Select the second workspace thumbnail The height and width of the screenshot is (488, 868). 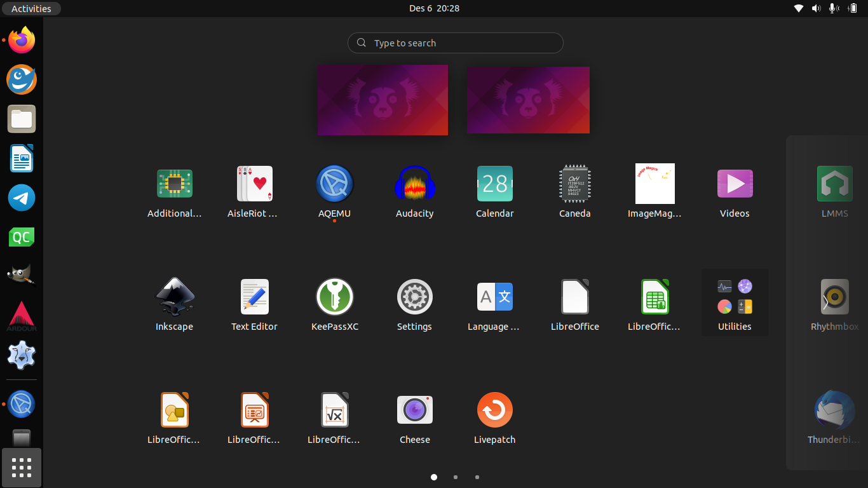click(x=528, y=100)
